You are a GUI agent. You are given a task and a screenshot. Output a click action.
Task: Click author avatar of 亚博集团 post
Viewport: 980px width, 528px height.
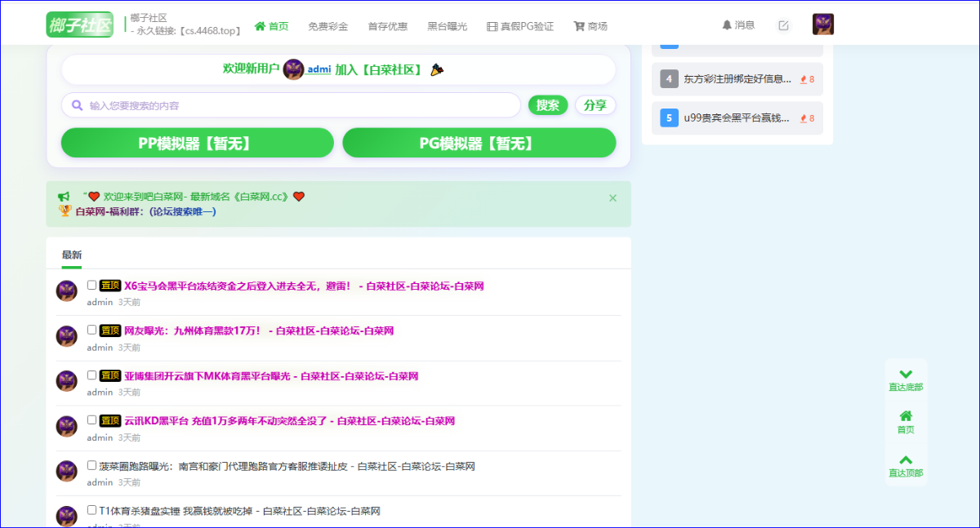click(67, 381)
